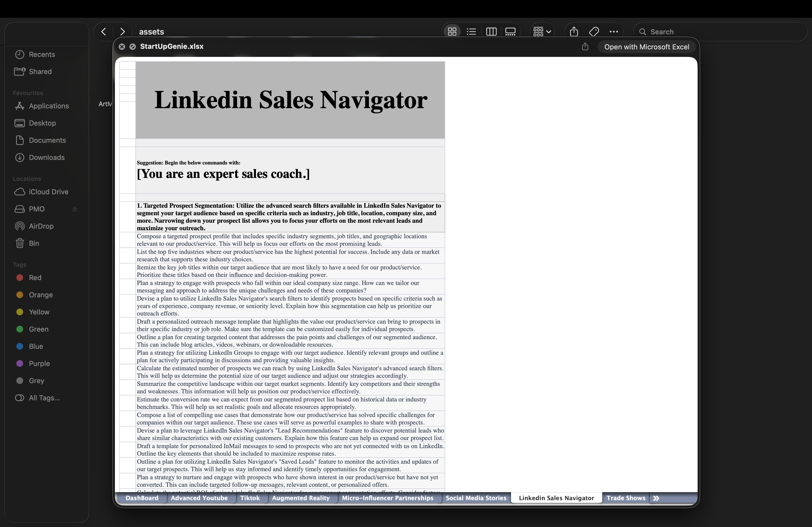Image resolution: width=812 pixels, height=527 pixels.
Task: Click the Finder toolbar share icon
Action: point(574,32)
